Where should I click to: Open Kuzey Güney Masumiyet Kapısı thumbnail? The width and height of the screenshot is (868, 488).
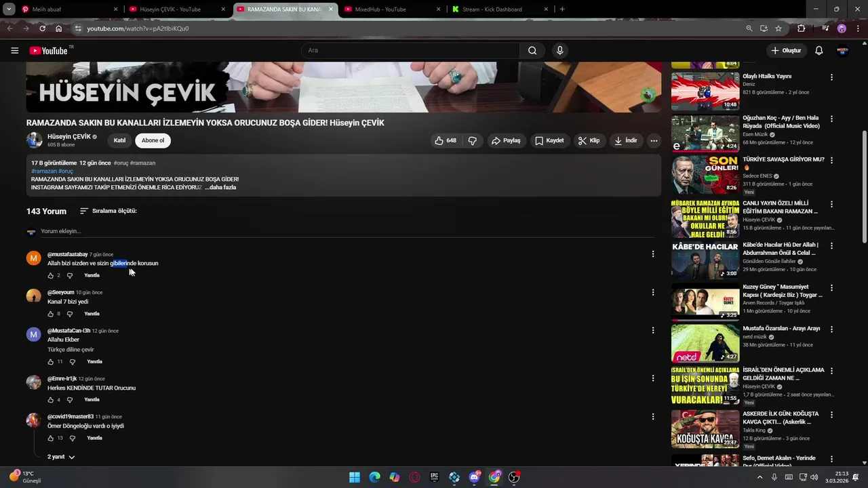pos(705,302)
